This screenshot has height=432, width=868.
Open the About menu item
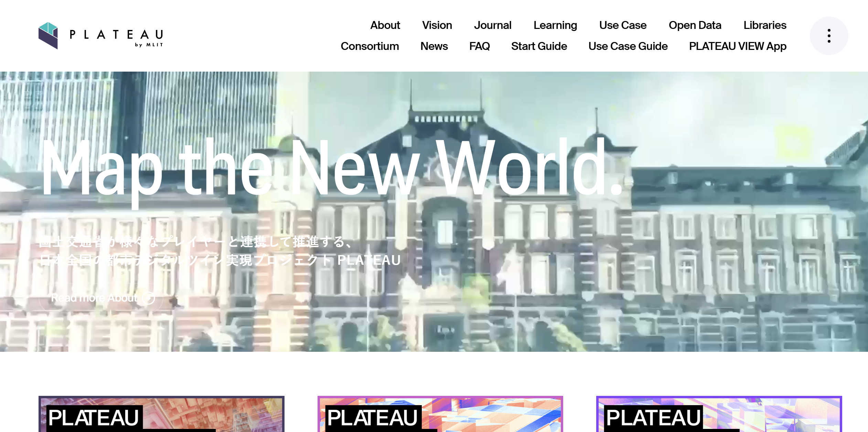(x=385, y=25)
